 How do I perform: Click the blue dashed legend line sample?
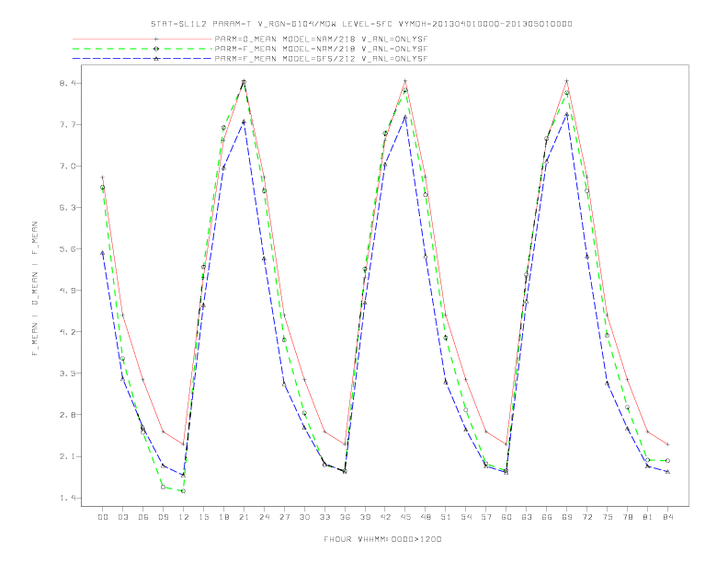coord(142,59)
